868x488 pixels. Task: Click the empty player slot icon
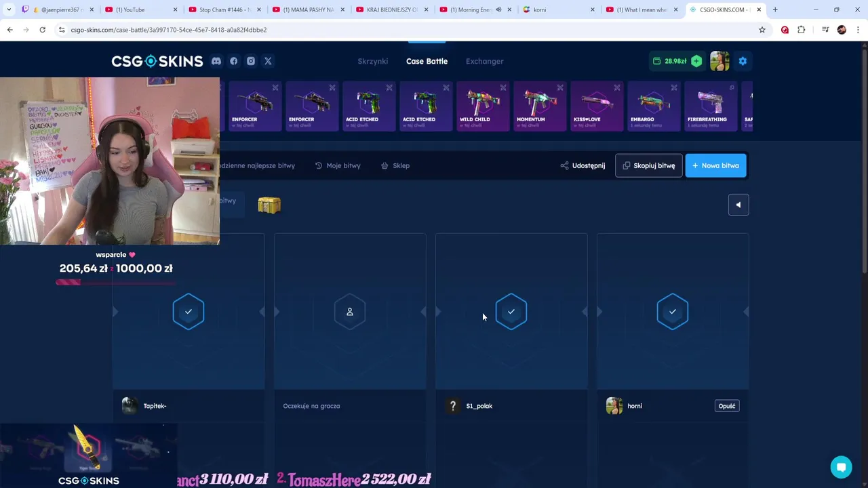(350, 312)
